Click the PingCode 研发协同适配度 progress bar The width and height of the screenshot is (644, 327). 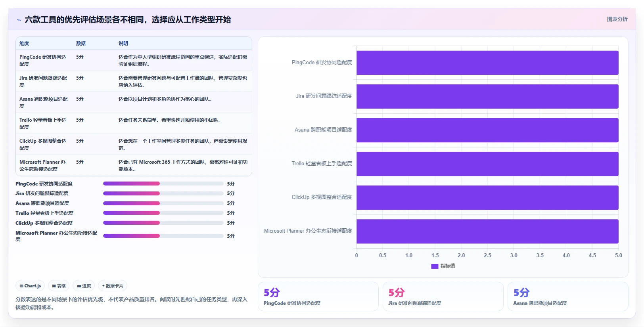tap(163, 184)
